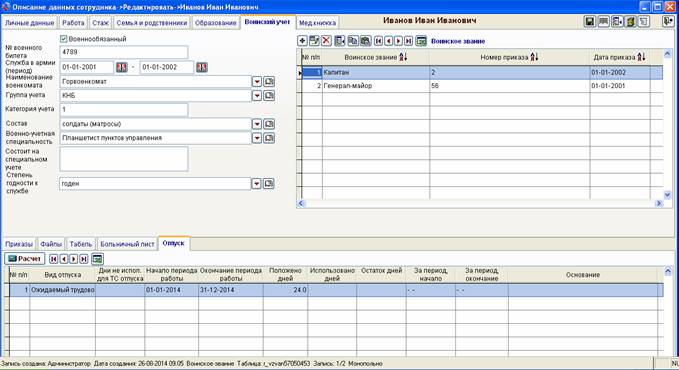Image resolution: width=679 pixels, height=370 pixels.
Task: Go to the last vacation record
Action: coord(84,259)
